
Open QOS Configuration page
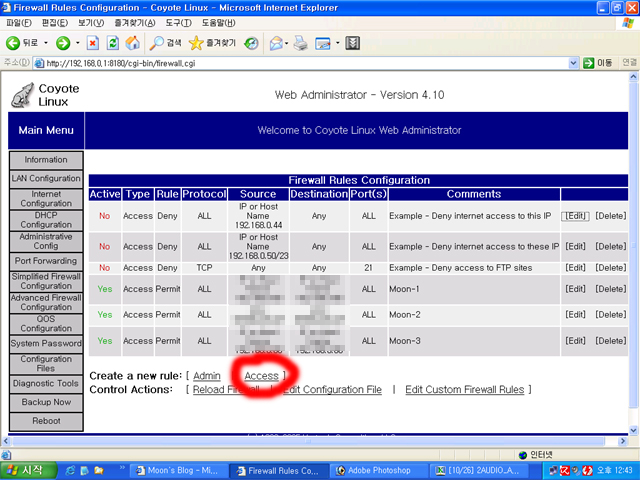pos(46,324)
